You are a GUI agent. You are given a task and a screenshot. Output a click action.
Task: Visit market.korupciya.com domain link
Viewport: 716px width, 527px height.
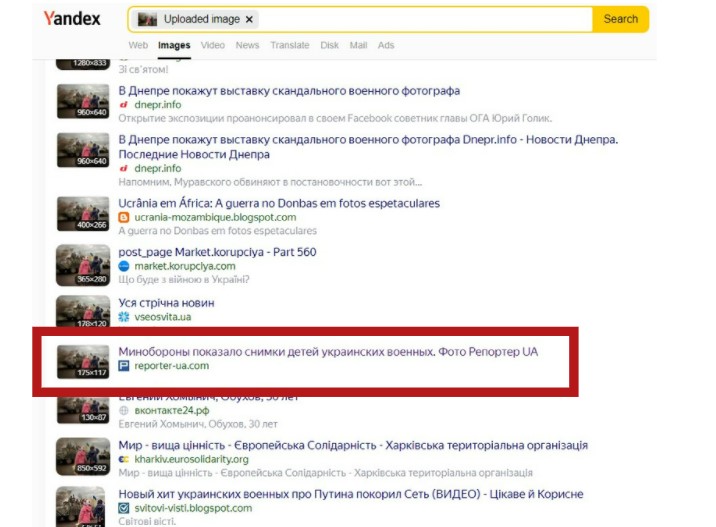pyautogui.click(x=185, y=266)
